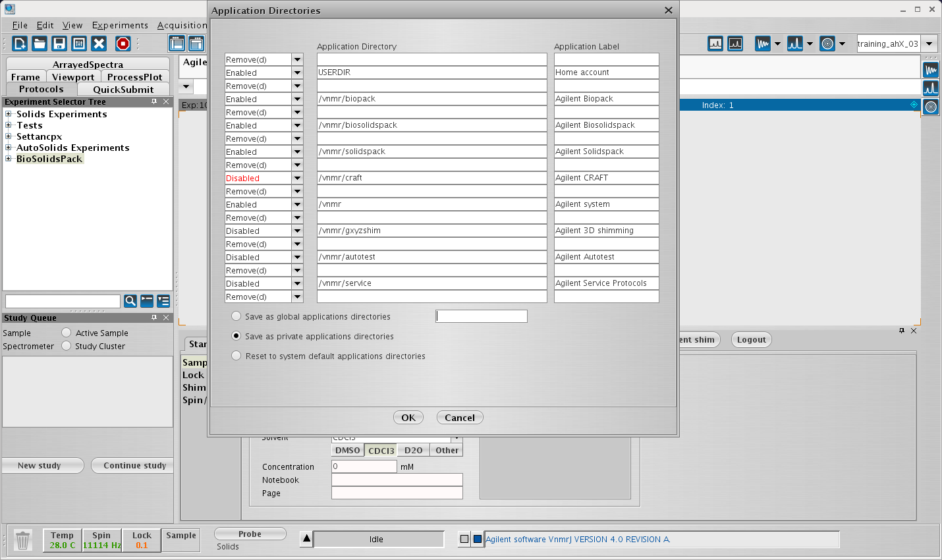Click the /vnmr/biopack directory field
The image size is (942, 560).
431,99
